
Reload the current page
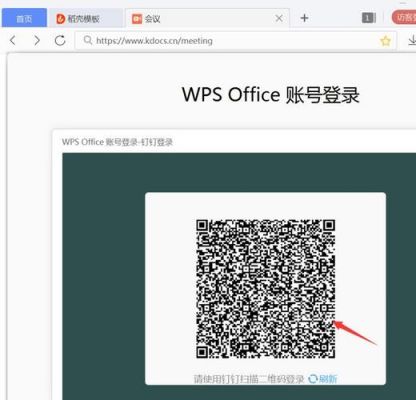click(60, 41)
